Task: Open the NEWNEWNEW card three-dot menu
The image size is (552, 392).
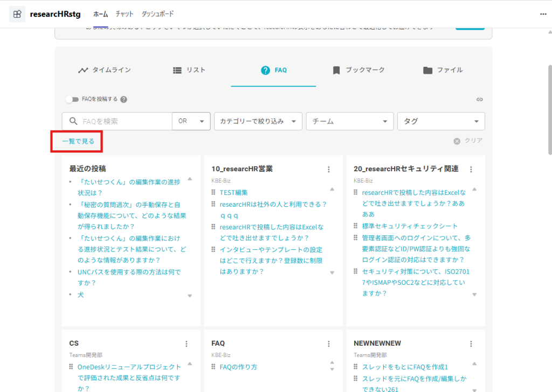Action: [471, 344]
